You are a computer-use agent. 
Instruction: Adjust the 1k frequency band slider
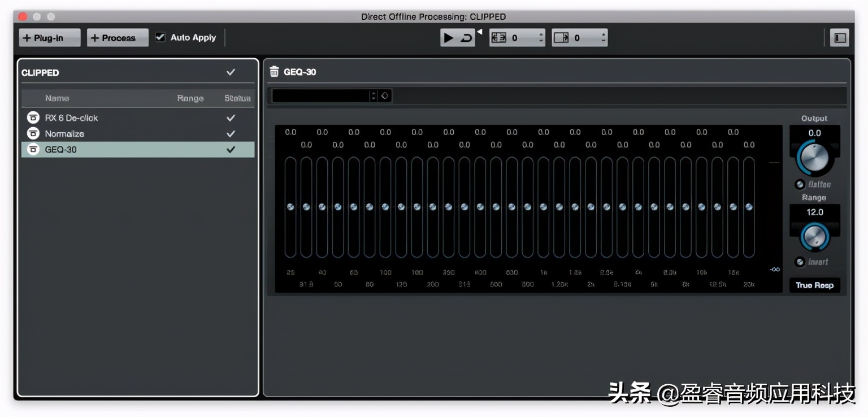point(544,207)
